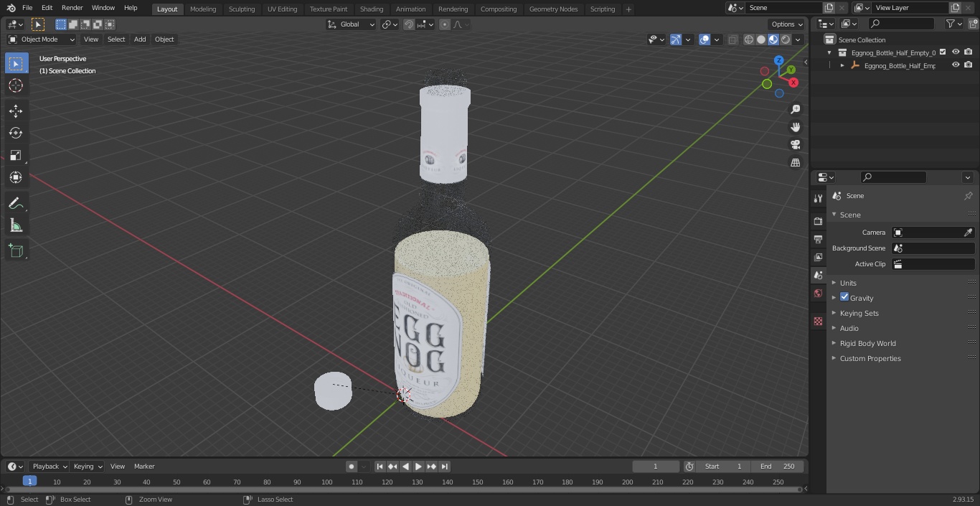The height and width of the screenshot is (506, 980).
Task: Choose the Annotate tool
Action: click(16, 204)
